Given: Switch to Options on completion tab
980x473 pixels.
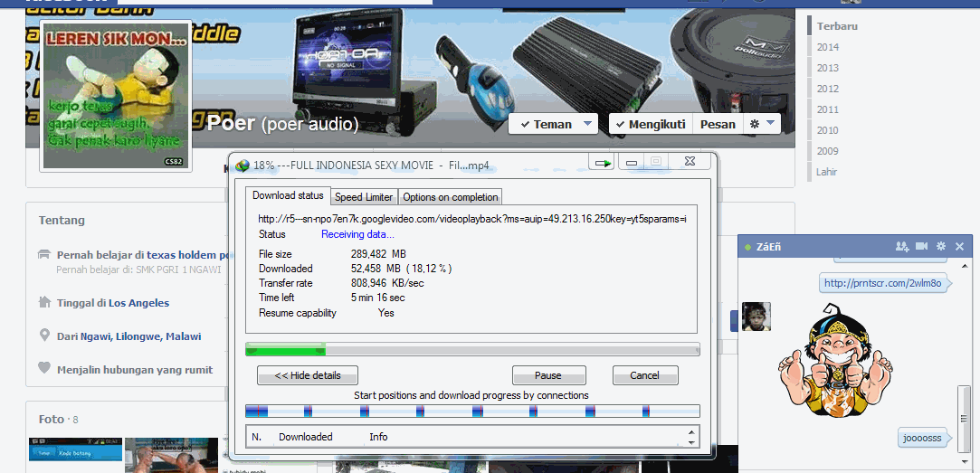Looking at the screenshot, I should 450,197.
